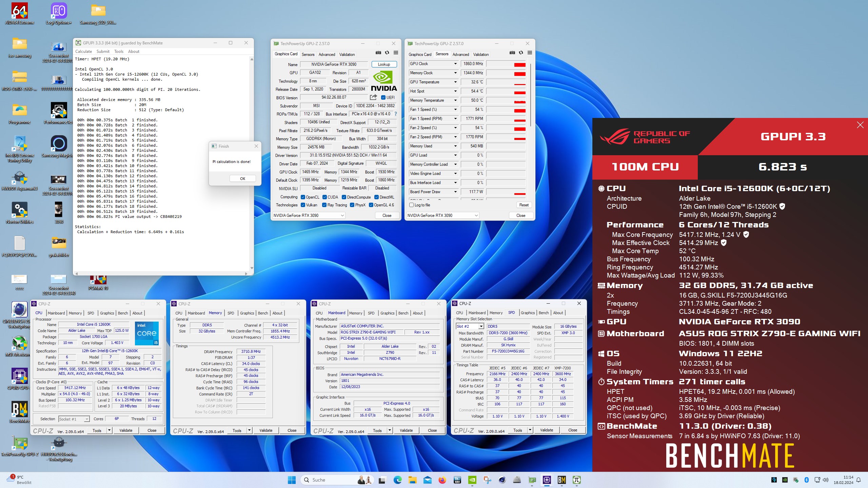Open hamburger menu in GPU-Z Sensors window
Screen dimensions: 868x488
click(530, 53)
